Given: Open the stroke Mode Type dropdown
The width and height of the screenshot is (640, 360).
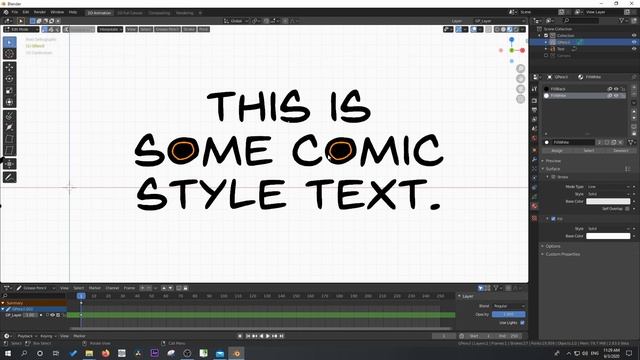Looking at the screenshot, I should click(x=609, y=187).
